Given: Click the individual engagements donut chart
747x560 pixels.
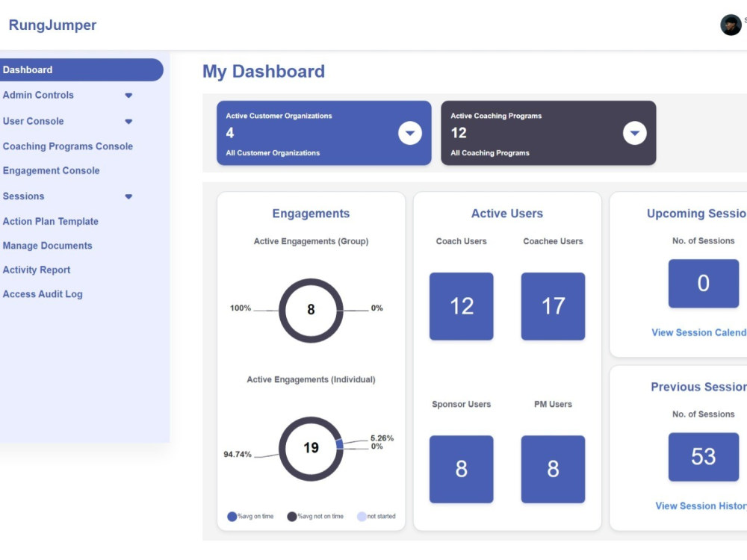Looking at the screenshot, I should click(x=311, y=449).
